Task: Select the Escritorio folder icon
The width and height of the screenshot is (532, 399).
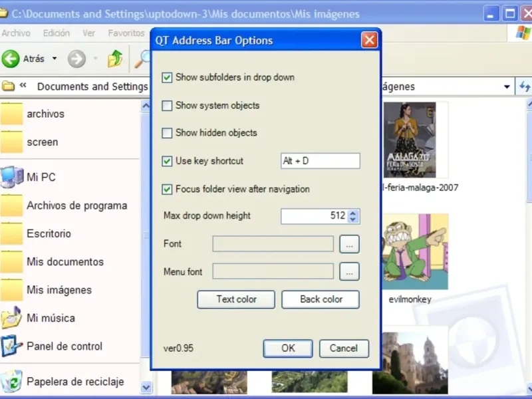Action: 12,233
